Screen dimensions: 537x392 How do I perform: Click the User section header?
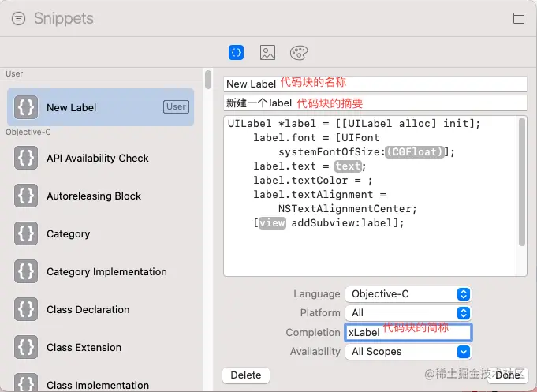click(14, 73)
